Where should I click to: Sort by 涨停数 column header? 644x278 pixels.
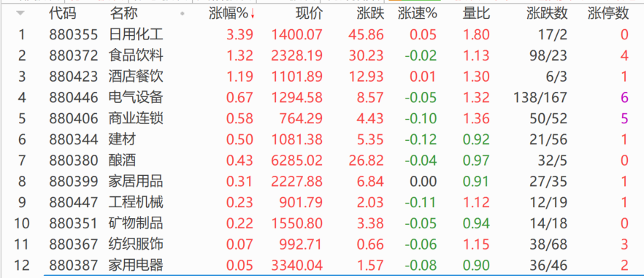608,14
